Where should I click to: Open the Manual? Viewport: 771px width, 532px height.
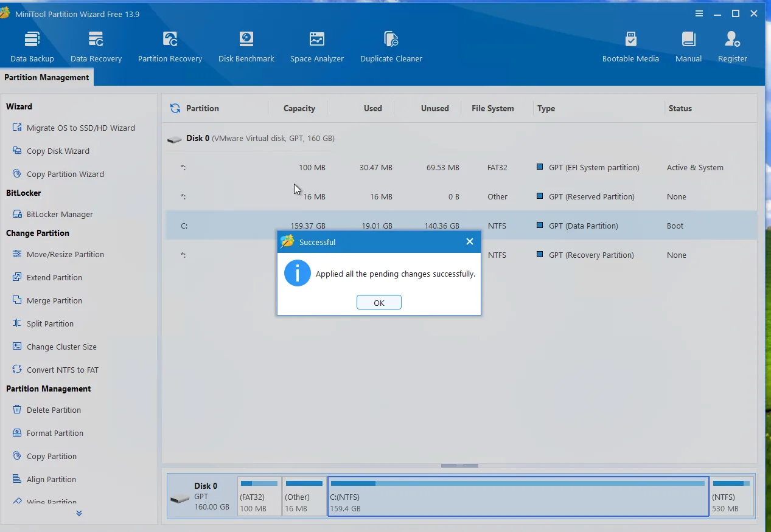point(688,47)
